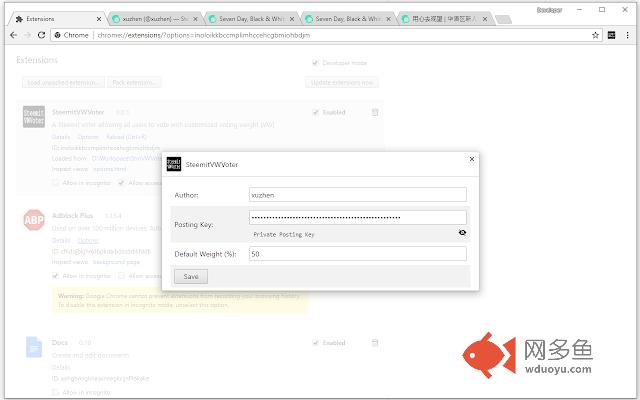This screenshot has width=640, height=400.
Task: Click the Author input field
Action: click(x=358, y=195)
